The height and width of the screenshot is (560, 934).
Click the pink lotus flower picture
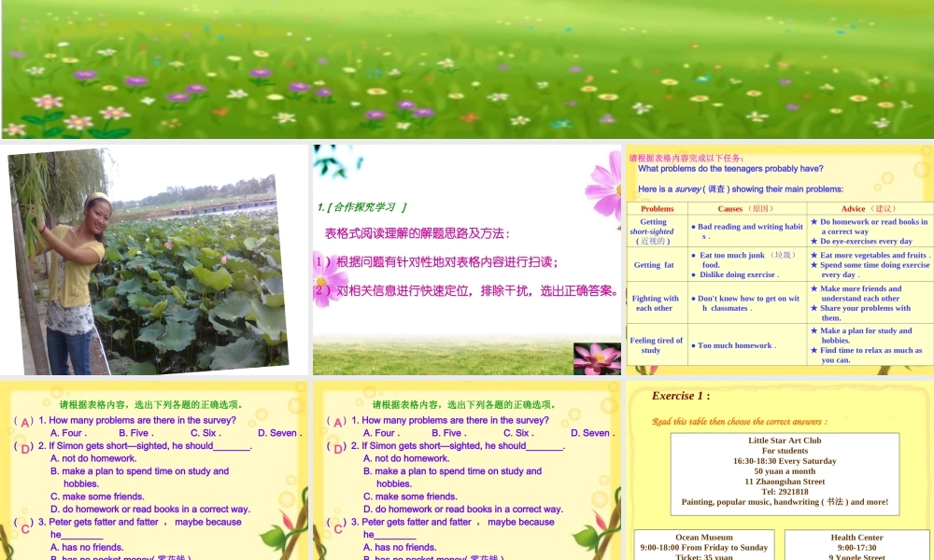tap(597, 358)
